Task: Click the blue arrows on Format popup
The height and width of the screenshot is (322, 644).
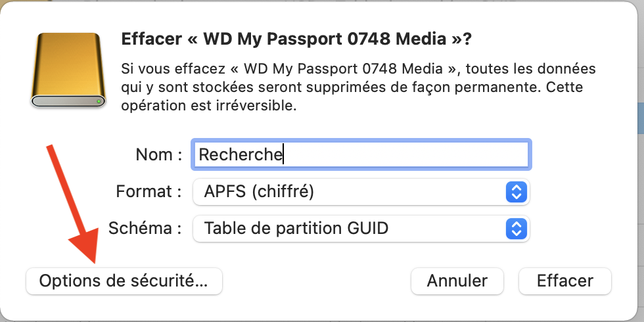Action: pos(517,192)
